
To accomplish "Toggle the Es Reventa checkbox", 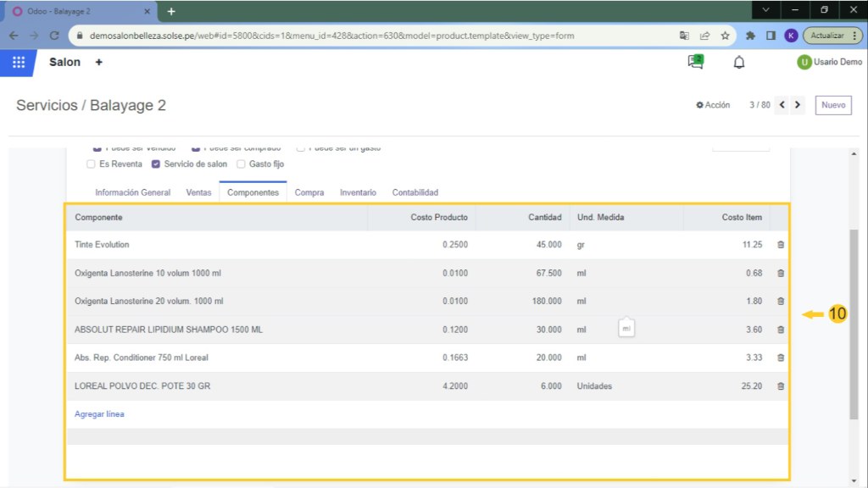I will [91, 164].
